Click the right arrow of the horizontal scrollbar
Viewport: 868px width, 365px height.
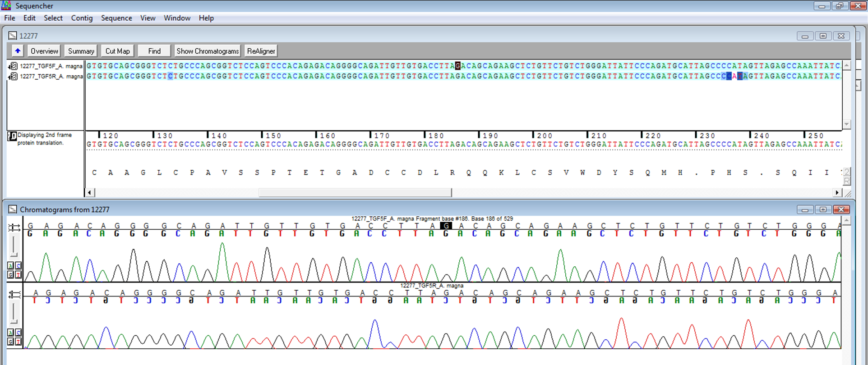click(837, 192)
